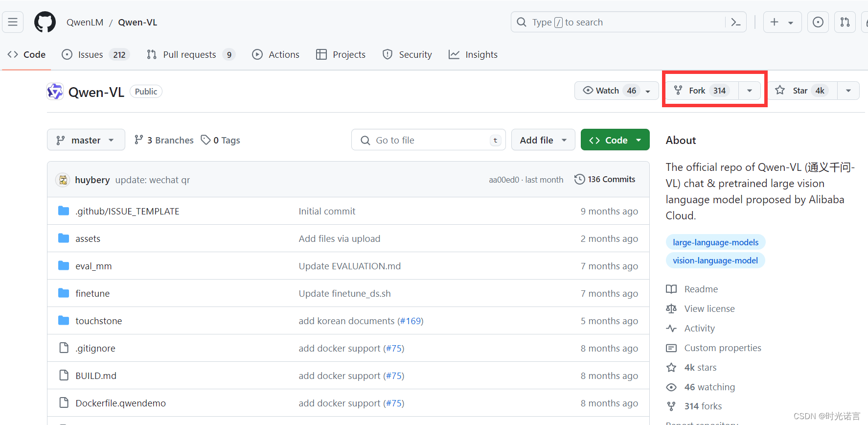Screen dimensions: 868x425
Task: Click the eval_mm folder icon
Action: pyautogui.click(x=64, y=266)
